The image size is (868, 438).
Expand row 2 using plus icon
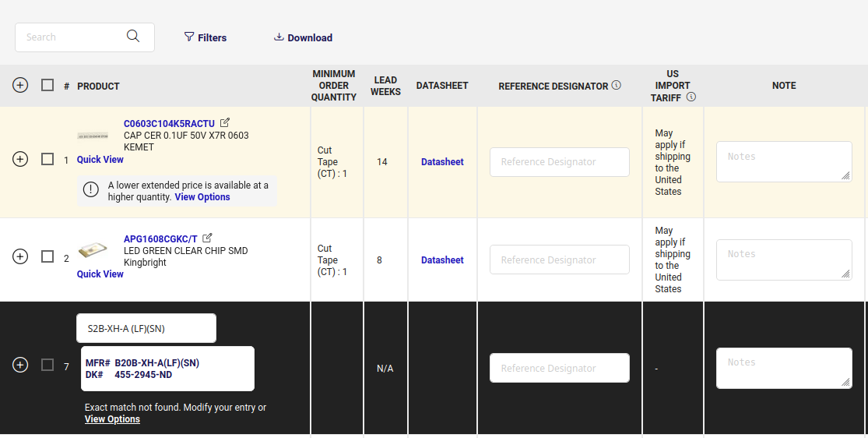(20, 256)
